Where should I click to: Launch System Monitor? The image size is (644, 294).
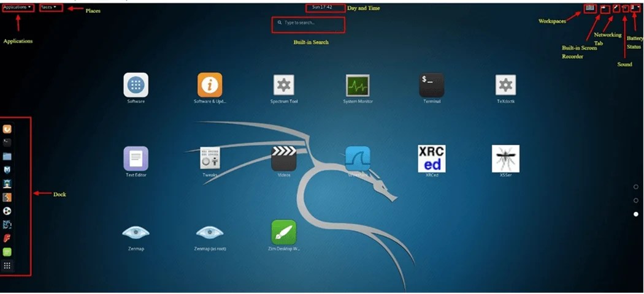(x=358, y=85)
